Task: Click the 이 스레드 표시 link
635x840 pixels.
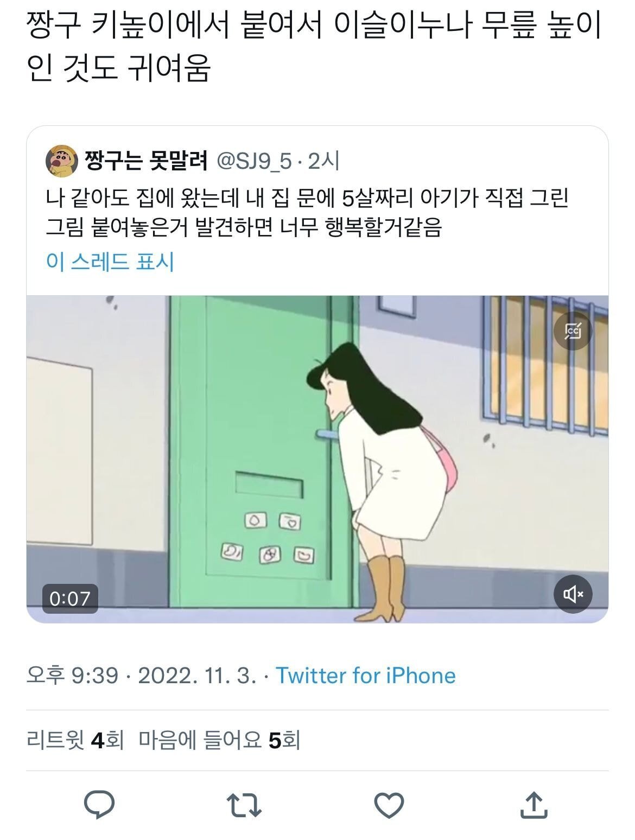Action: coord(110,262)
